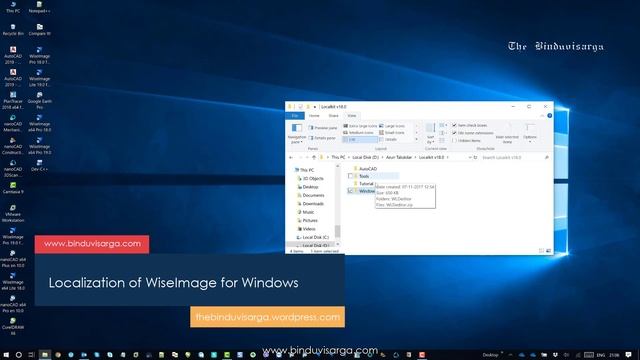The height and width of the screenshot is (360, 640).
Task: Collapse the ribbon with the caret
Action: coord(542,116)
